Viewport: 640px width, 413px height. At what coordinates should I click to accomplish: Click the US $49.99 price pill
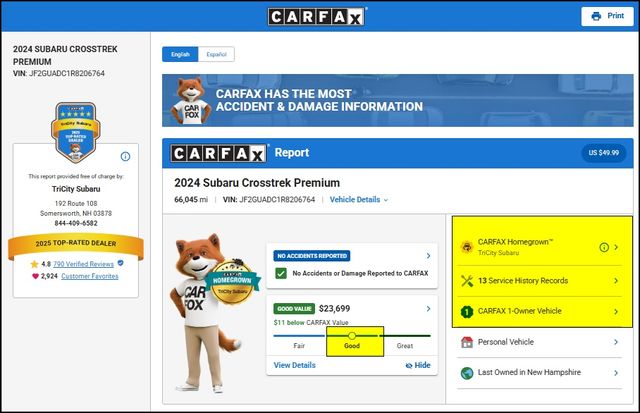pos(603,153)
